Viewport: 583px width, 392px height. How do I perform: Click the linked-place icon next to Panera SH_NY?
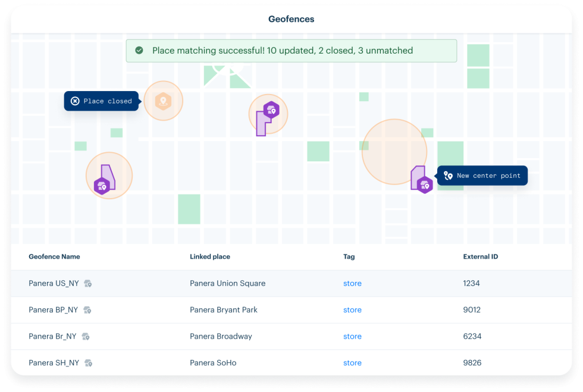[88, 363]
